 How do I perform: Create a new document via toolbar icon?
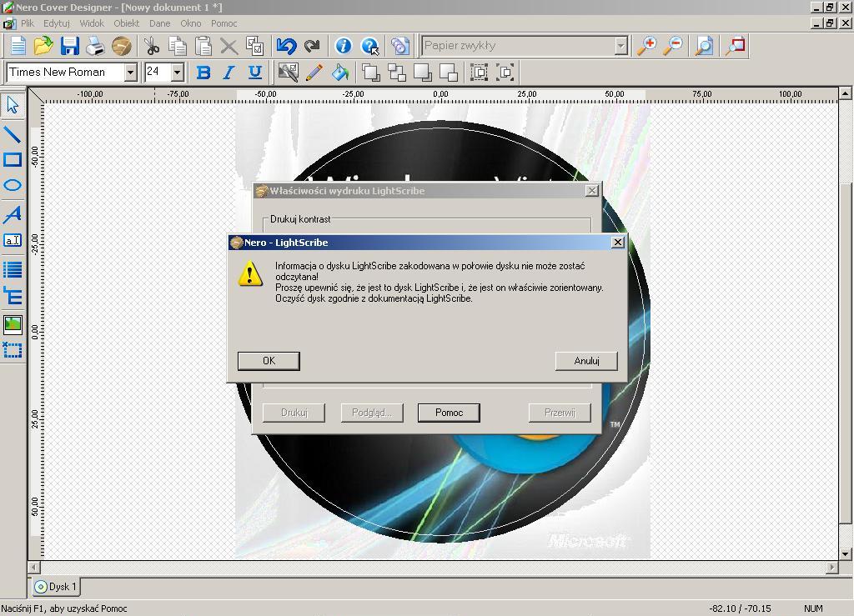coord(18,46)
